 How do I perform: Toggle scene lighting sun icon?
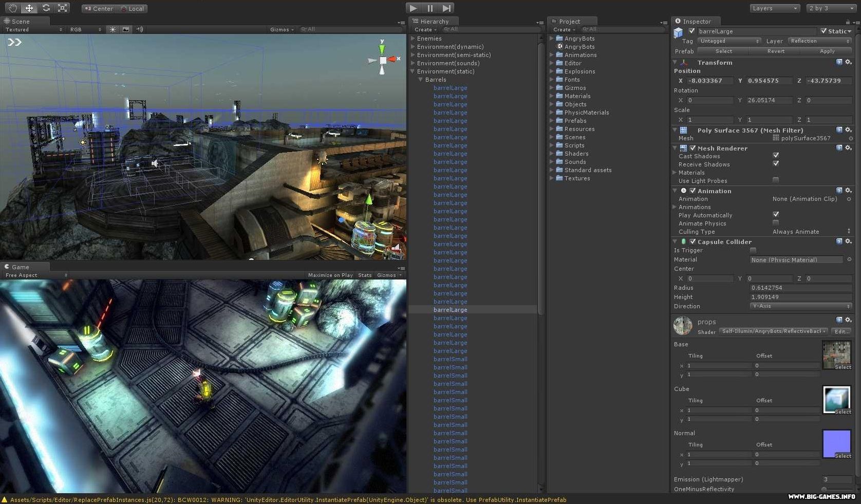[x=113, y=30]
